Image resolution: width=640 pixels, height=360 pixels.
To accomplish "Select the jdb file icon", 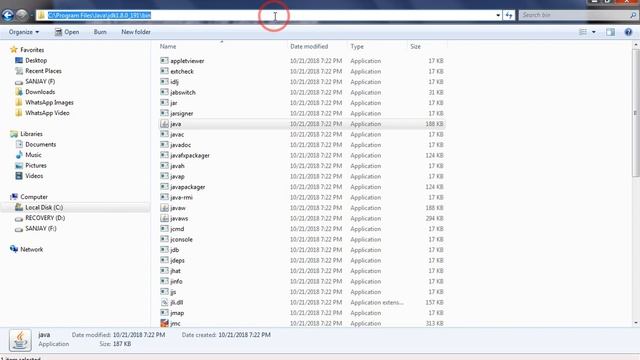I will point(164,250).
